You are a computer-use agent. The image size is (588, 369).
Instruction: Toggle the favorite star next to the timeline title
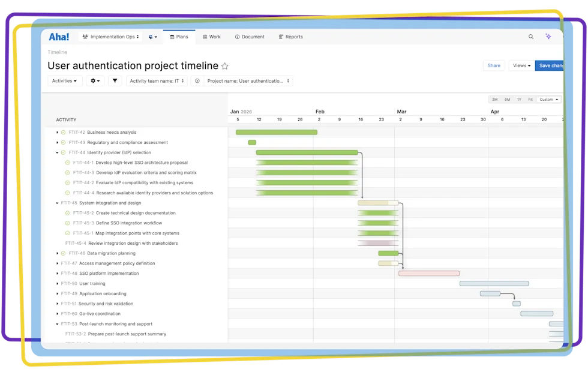[224, 66]
